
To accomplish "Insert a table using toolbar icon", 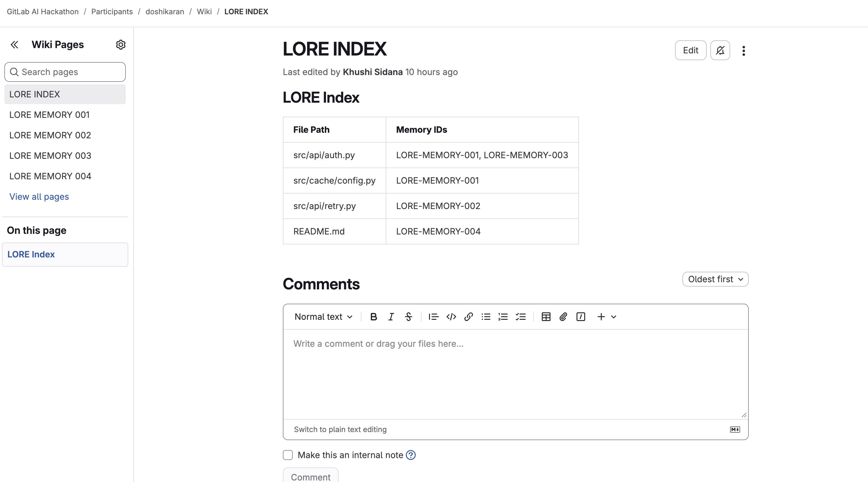I will click(x=546, y=317).
